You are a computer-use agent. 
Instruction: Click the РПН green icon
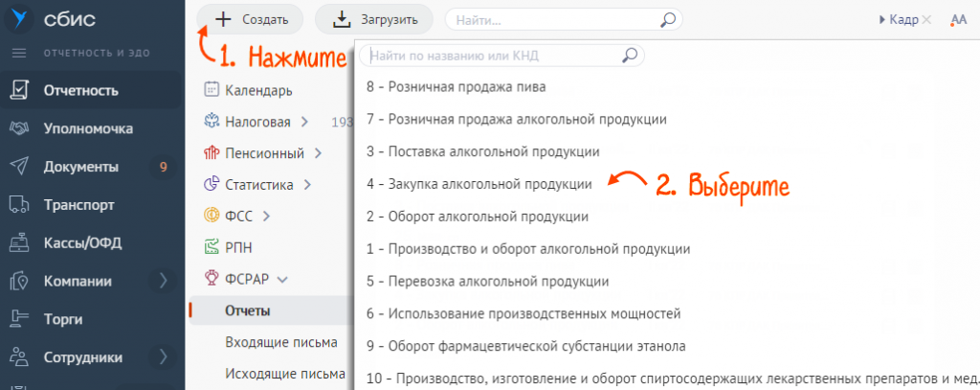coord(212,247)
